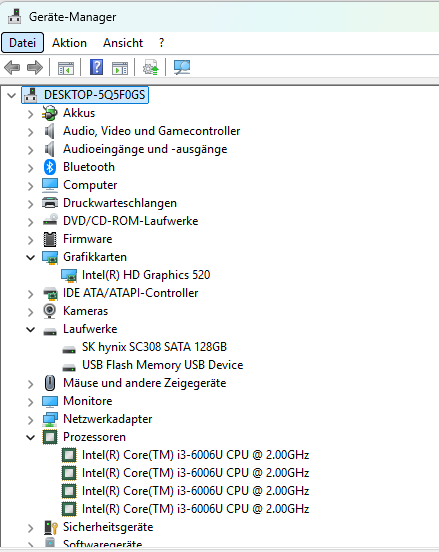Click the Grafikkarten display adapter icon
Viewport: 439px width, 552px height.
(50, 258)
